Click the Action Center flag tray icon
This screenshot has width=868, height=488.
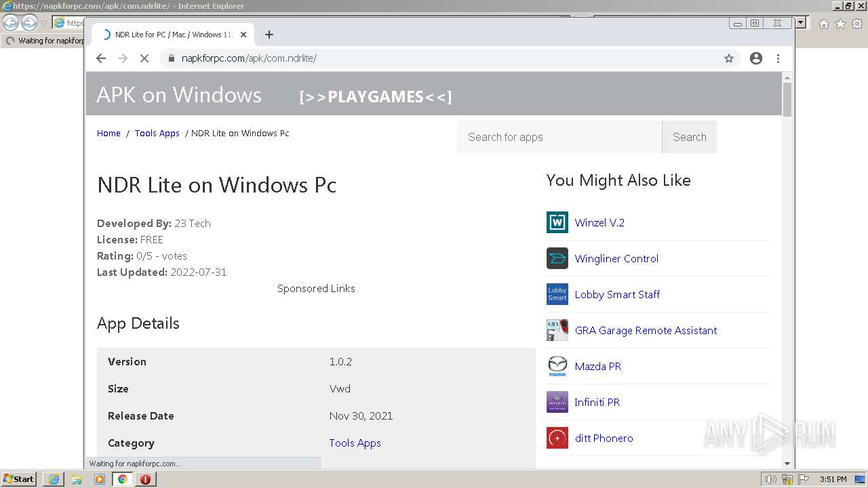(804, 479)
